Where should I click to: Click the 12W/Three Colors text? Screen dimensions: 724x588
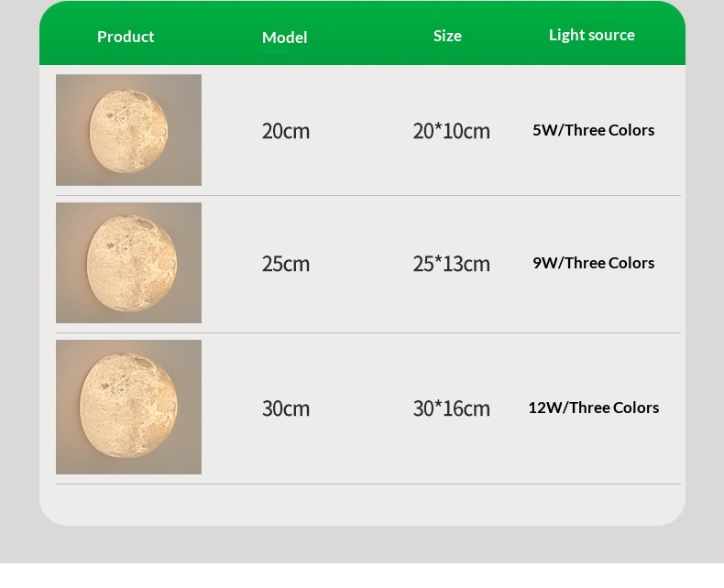[593, 408]
